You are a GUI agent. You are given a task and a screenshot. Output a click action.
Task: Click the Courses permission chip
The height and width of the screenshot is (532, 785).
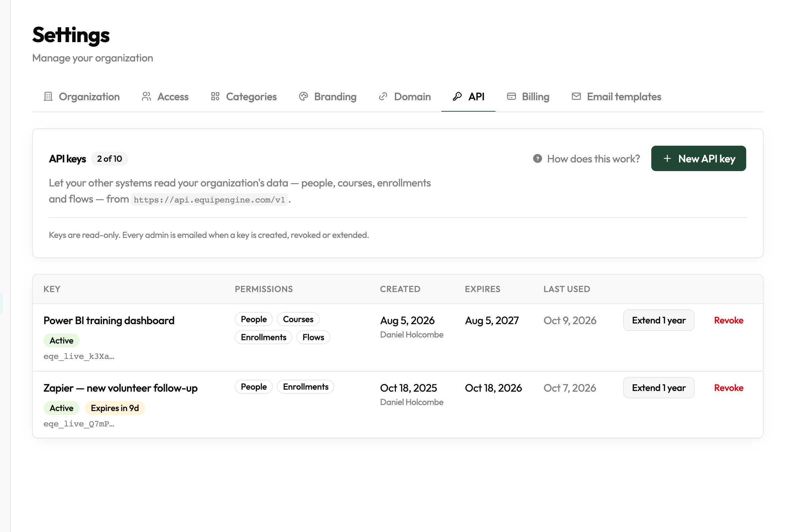tap(298, 319)
